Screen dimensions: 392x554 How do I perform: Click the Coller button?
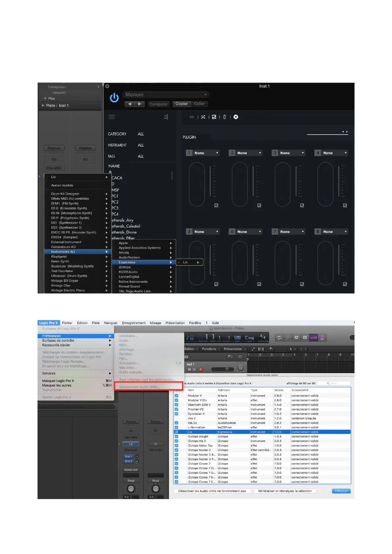(x=199, y=104)
